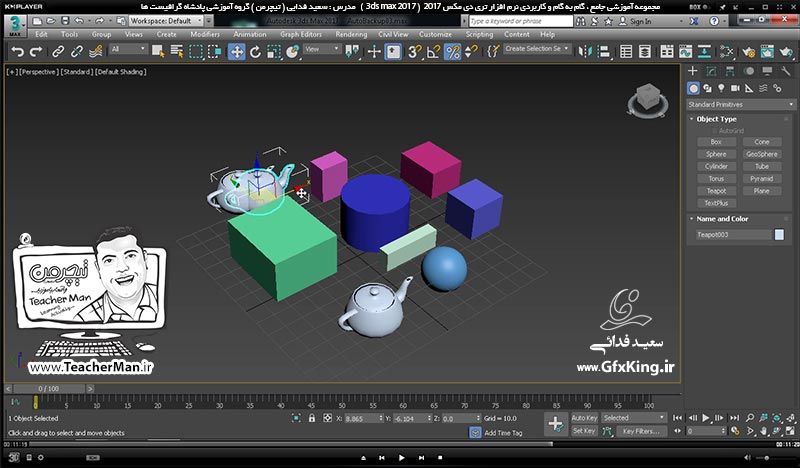This screenshot has width=800, height=468.
Task: Open the reference coordinate View dropdown
Action: (322, 49)
